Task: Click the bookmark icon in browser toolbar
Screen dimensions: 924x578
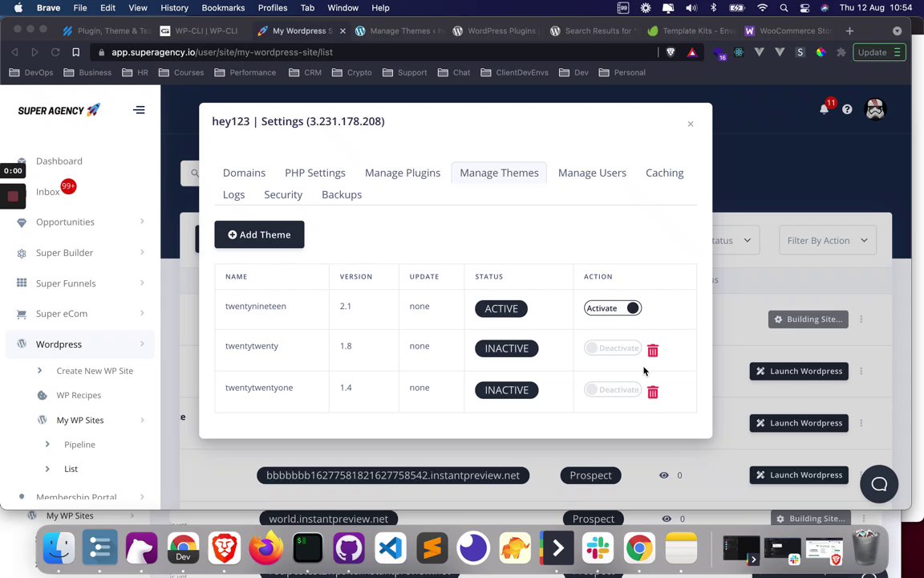Action: coord(75,52)
